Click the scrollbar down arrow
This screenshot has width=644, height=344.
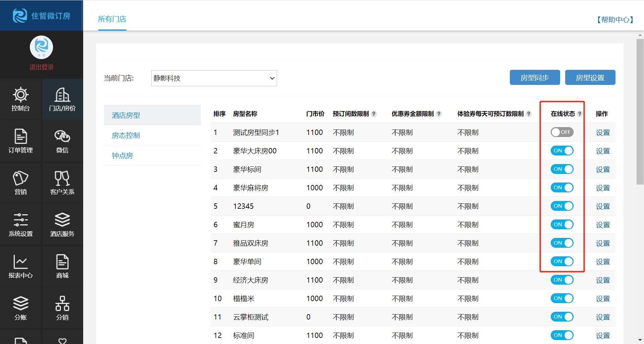tap(640, 340)
